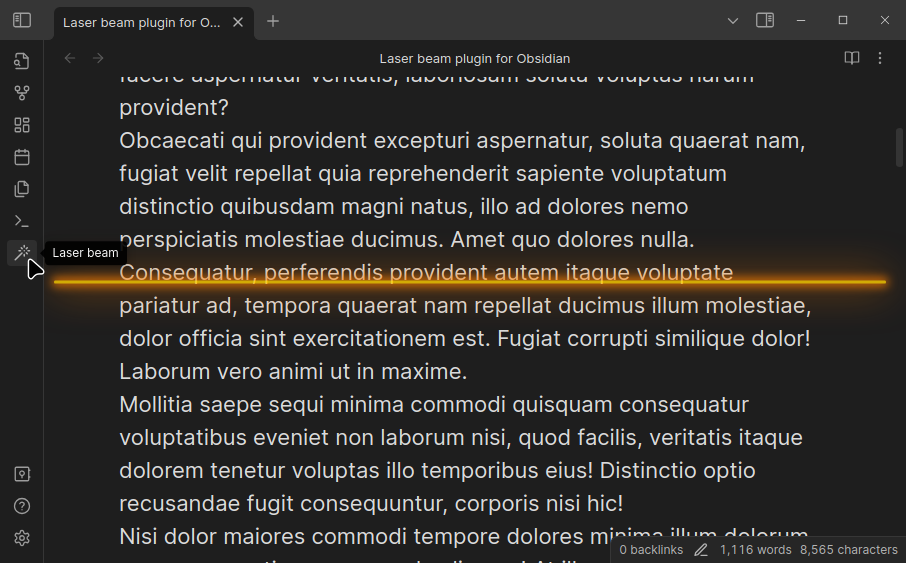Close the Obsidian window
The width and height of the screenshot is (906, 563).
click(885, 20)
